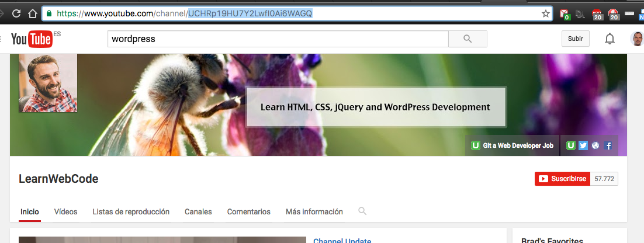Open the Twitter link on channel banner

583,145
